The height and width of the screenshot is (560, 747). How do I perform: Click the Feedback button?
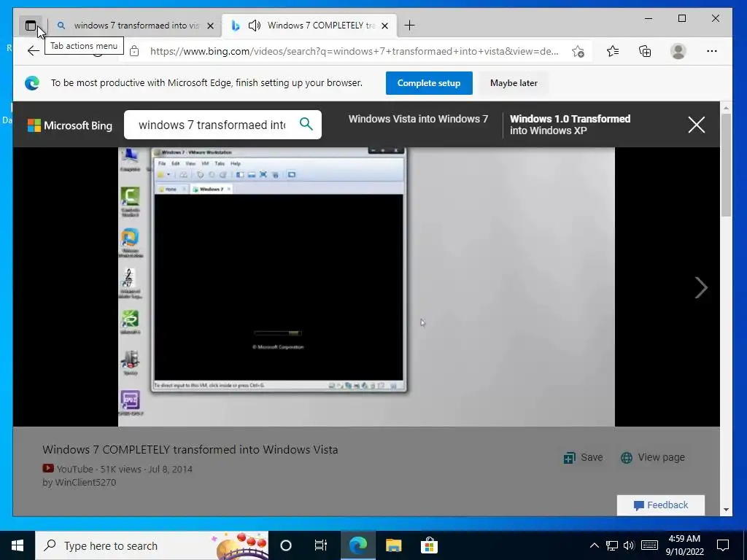(x=661, y=505)
